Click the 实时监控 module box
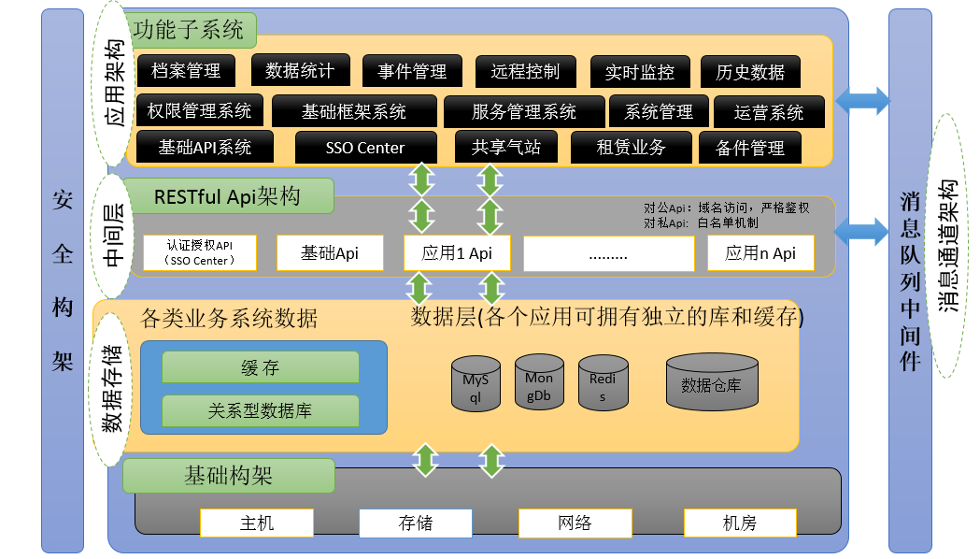 (639, 73)
